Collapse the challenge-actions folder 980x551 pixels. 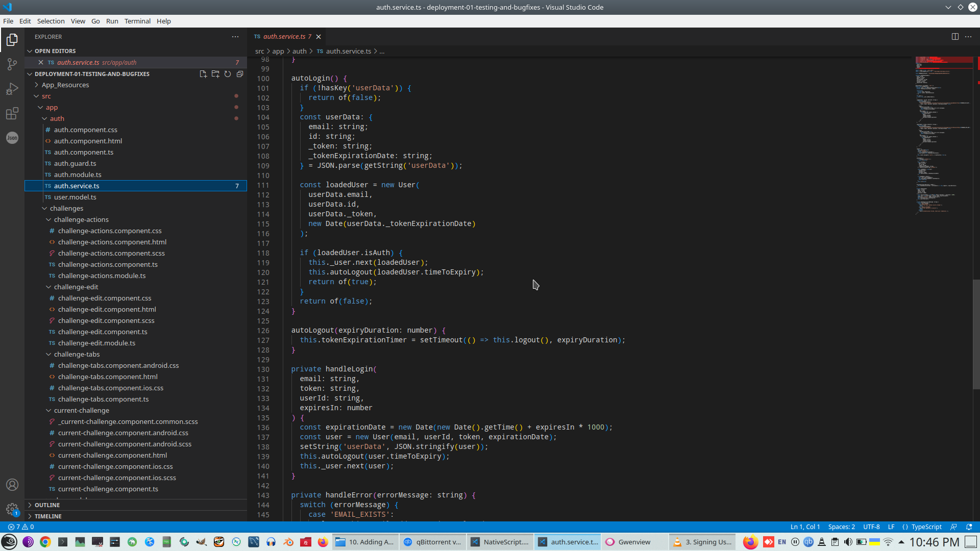[81, 220]
